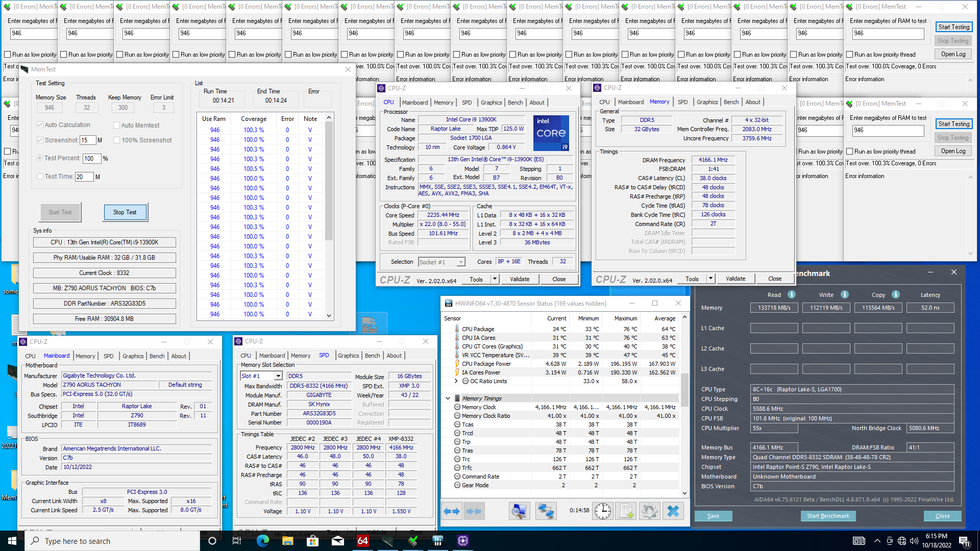Click the HWiNFO expand columns arrows icon

point(452,511)
